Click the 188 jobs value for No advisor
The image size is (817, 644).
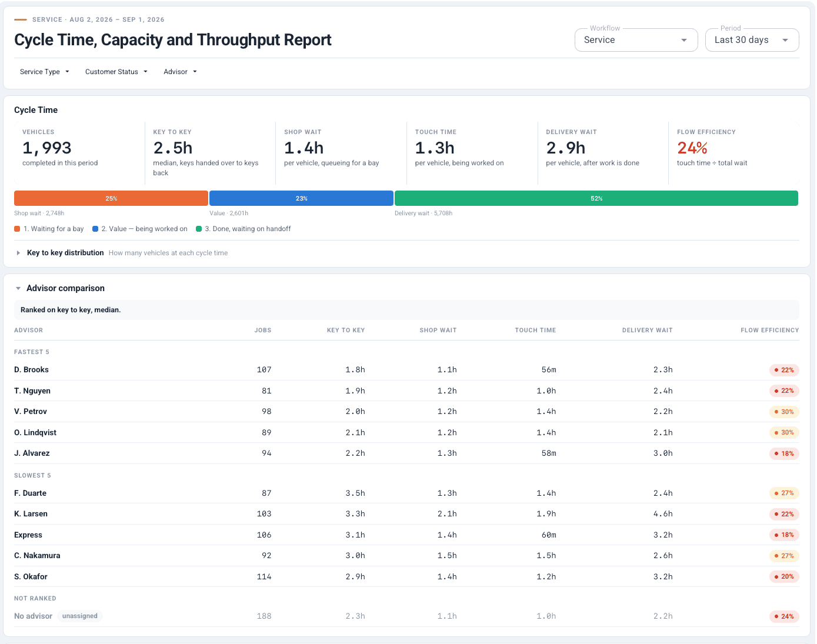click(x=264, y=616)
